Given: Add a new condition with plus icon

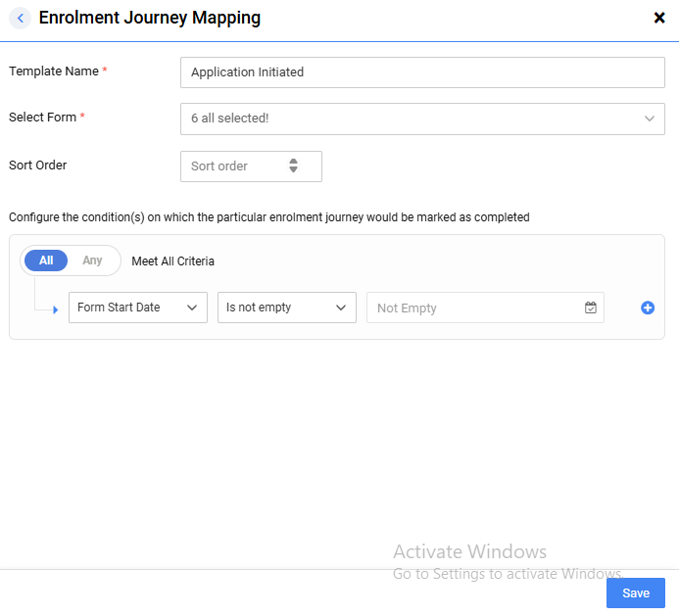Looking at the screenshot, I should point(648,308).
